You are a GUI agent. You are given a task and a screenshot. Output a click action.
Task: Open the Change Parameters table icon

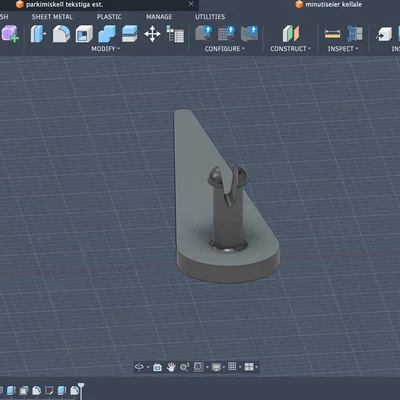175,34
